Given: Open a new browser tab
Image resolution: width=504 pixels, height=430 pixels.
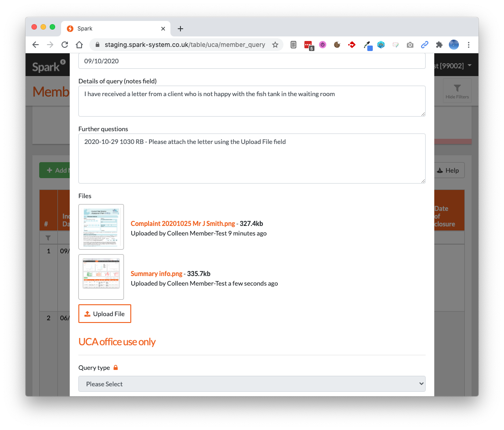Looking at the screenshot, I should (180, 29).
